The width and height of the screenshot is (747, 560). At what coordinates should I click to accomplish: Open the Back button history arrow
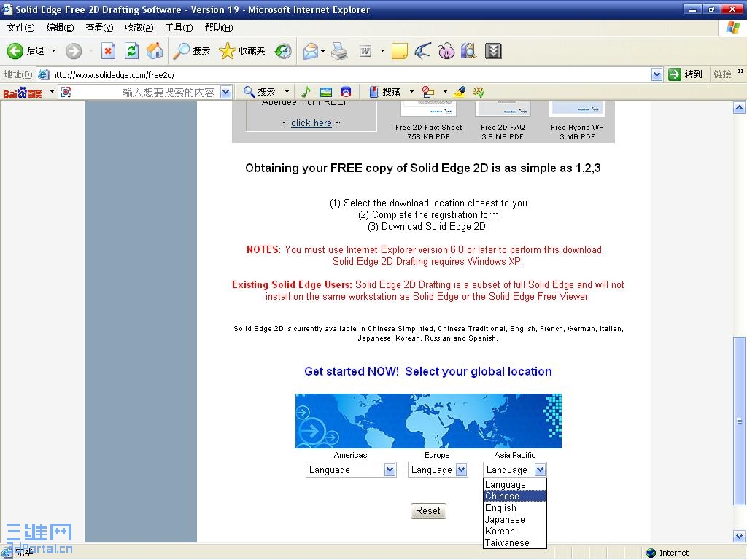pos(53,50)
